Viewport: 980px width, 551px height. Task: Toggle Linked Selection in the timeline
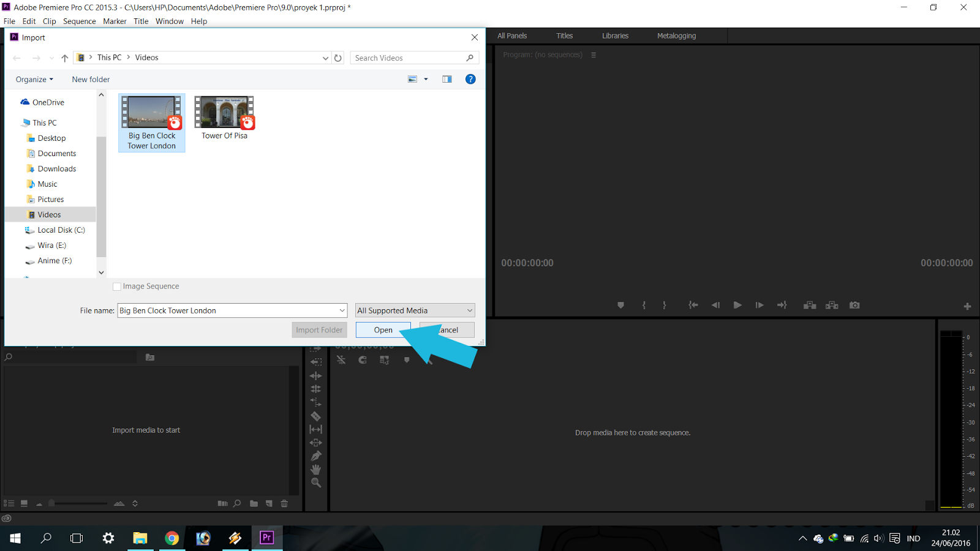coord(384,360)
